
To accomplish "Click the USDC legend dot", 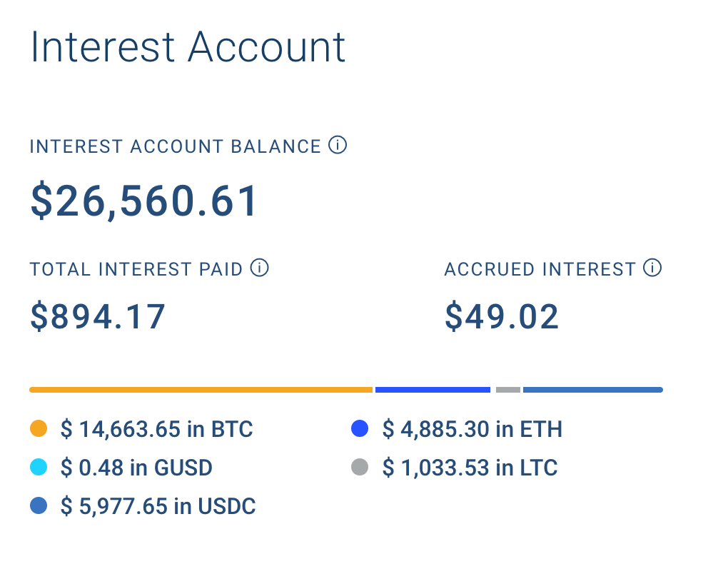I will coord(39,506).
